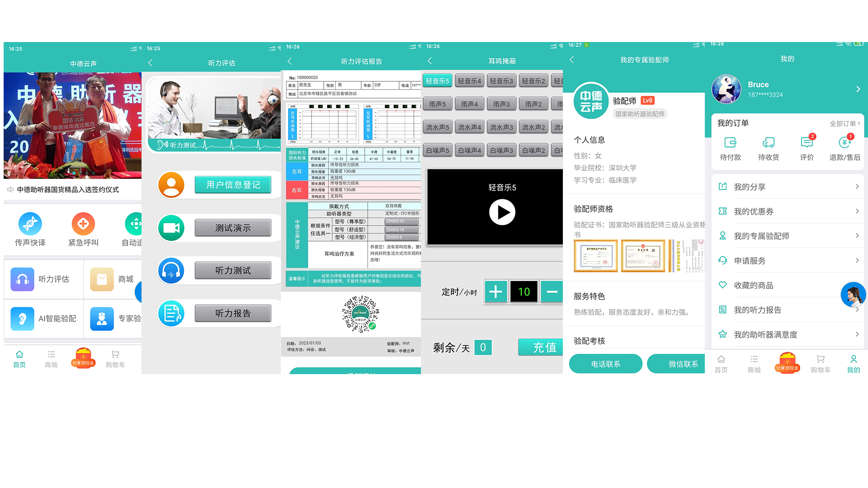The width and height of the screenshot is (868, 488).
Task: Select the 轻音乐5 sound
Action: point(438,81)
